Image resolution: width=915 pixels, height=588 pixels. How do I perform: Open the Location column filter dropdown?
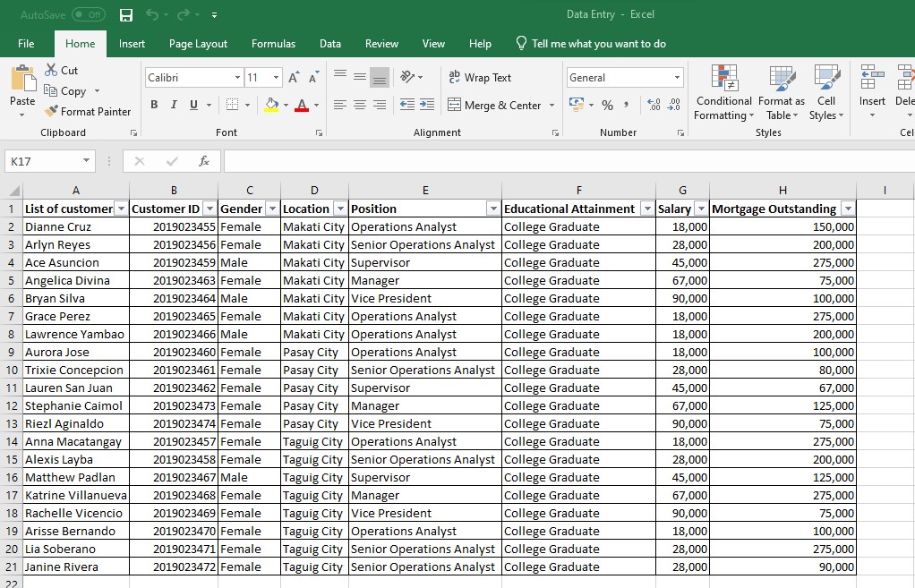pyautogui.click(x=339, y=209)
